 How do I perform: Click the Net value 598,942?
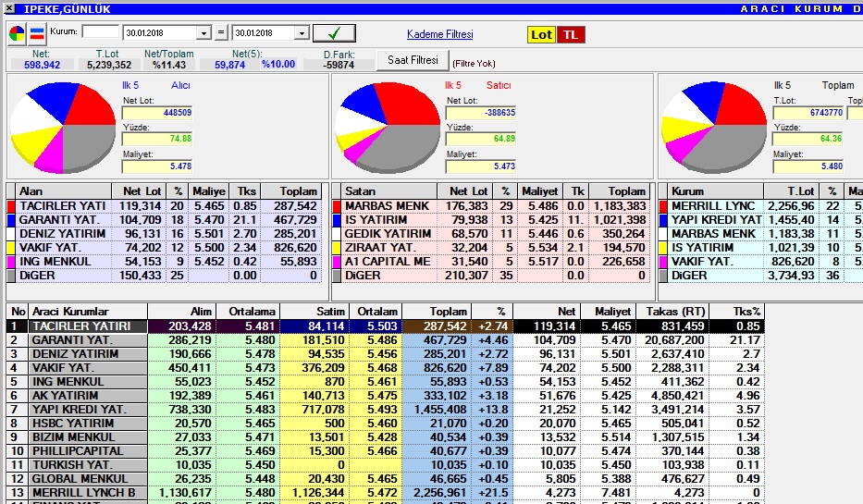(x=42, y=65)
